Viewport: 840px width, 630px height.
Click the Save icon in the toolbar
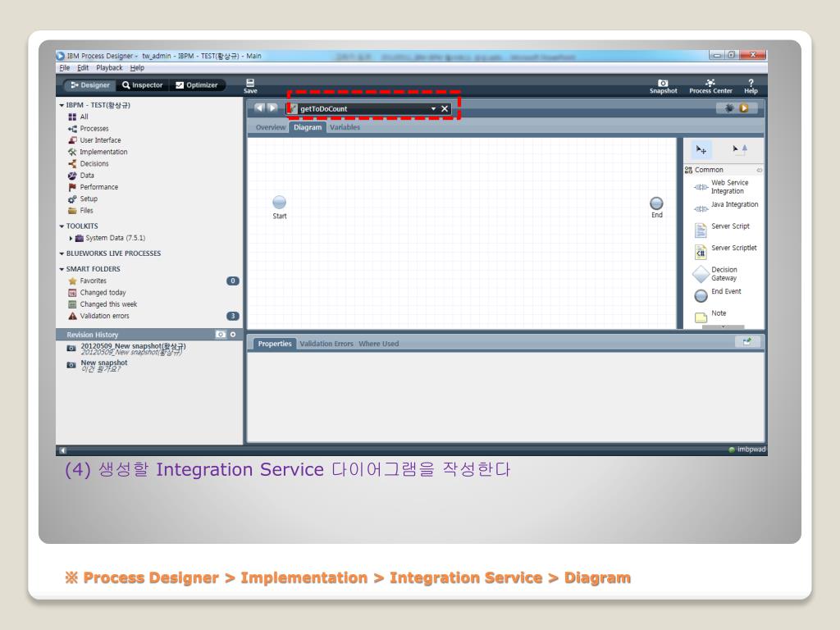pyautogui.click(x=250, y=85)
